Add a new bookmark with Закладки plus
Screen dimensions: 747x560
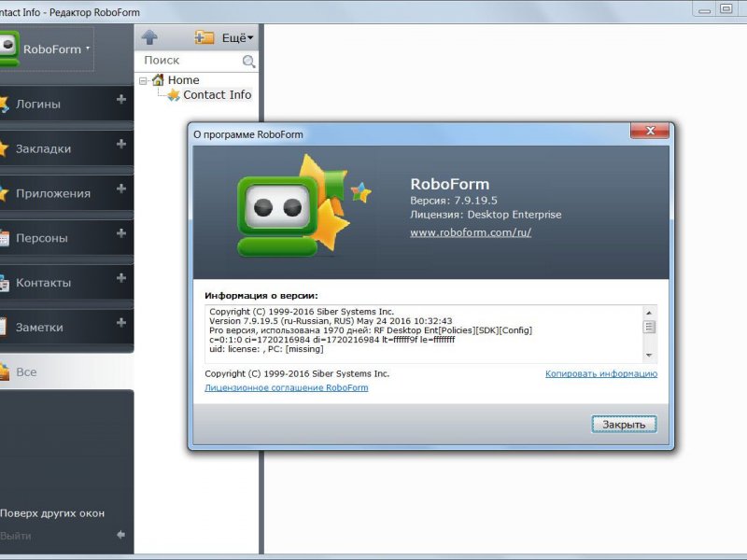click(x=121, y=144)
